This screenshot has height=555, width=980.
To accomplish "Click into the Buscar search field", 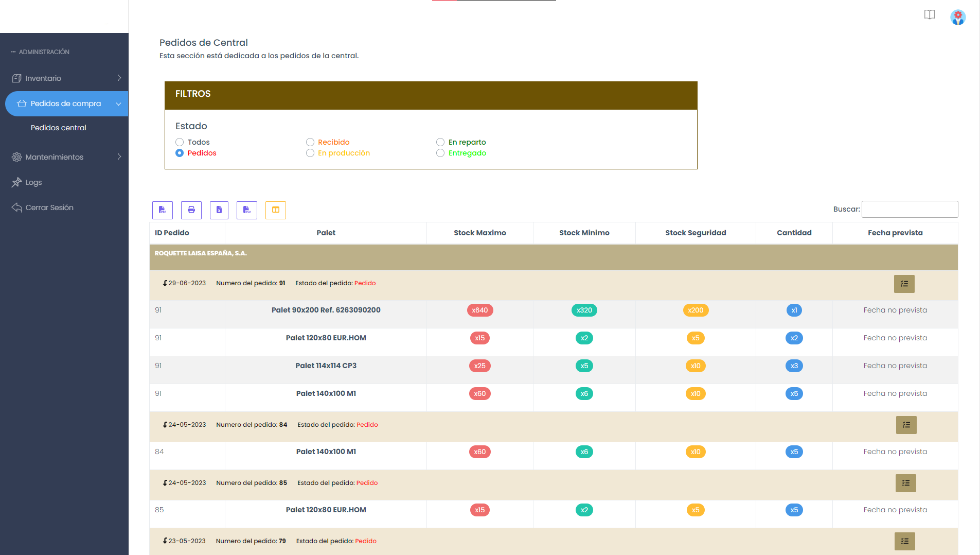I will 910,209.
